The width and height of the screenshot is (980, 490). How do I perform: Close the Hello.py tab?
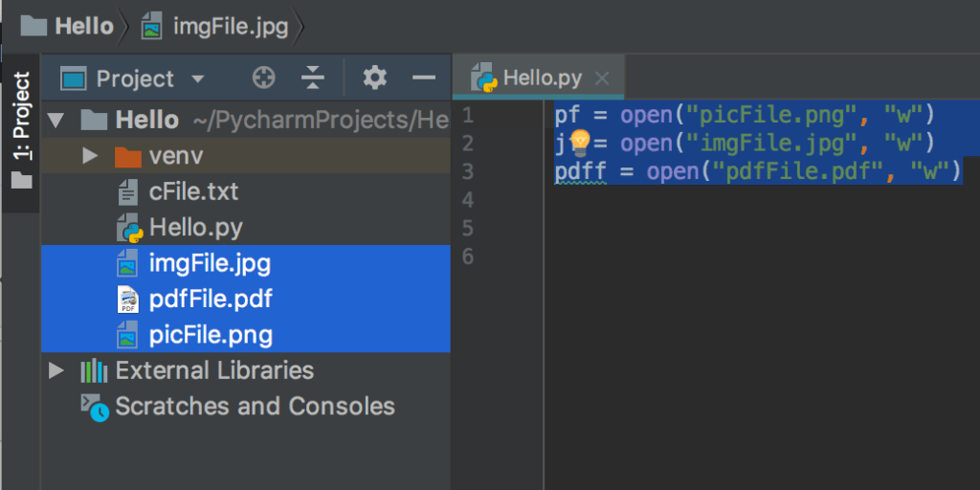click(x=601, y=78)
